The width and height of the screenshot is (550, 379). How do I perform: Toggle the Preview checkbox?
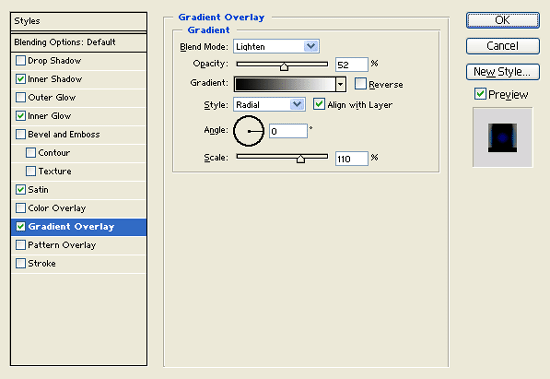coord(480,94)
